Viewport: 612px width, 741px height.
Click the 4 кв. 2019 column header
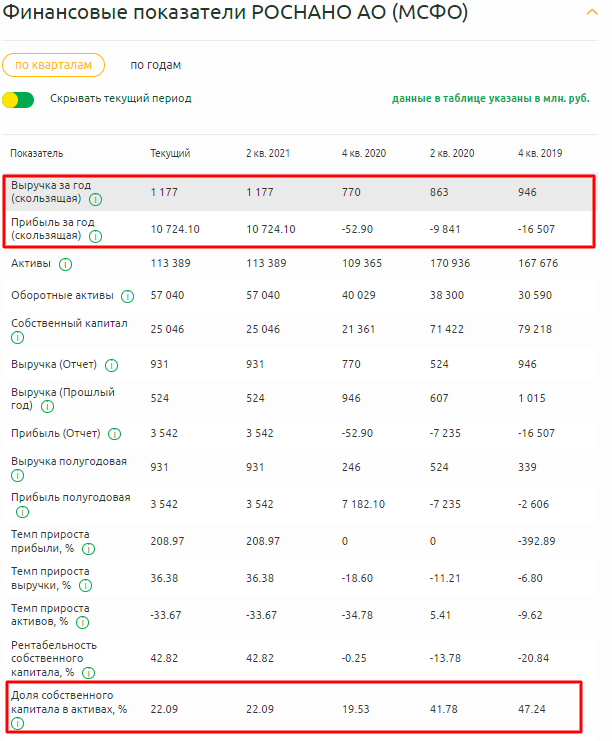[540, 153]
